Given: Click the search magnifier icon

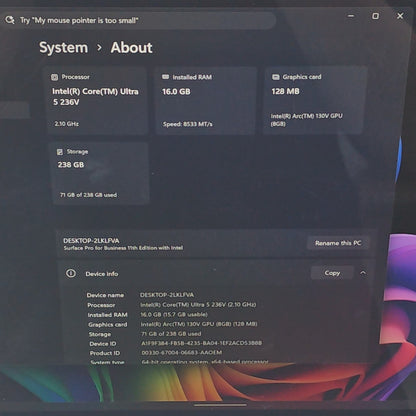Looking at the screenshot, I should tap(10, 20).
